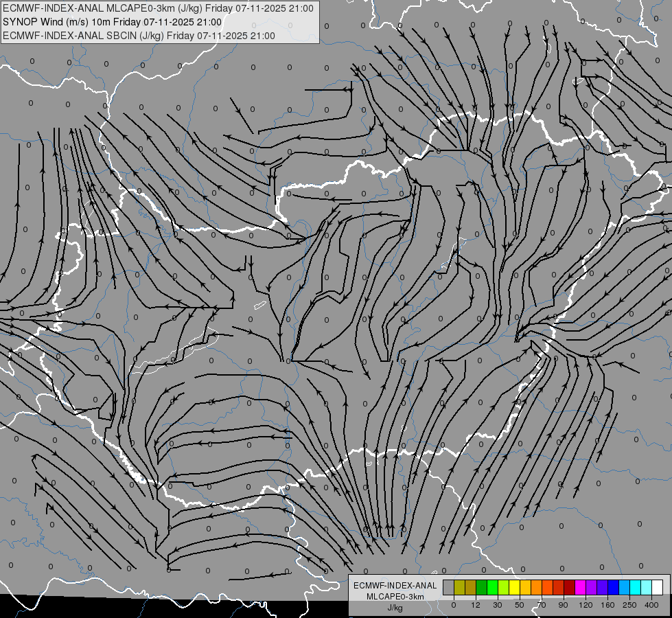
Task: Select the violet-purple legend swatch
Action: (592, 587)
